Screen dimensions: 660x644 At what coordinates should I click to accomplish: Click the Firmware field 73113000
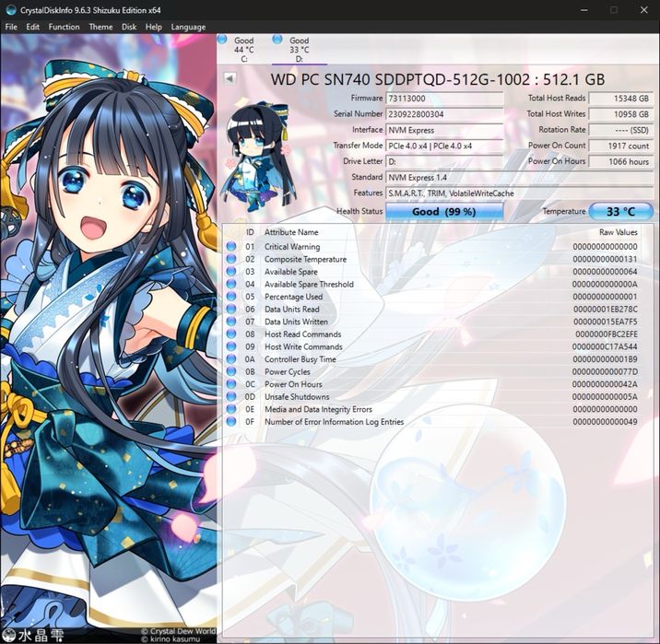(444, 99)
